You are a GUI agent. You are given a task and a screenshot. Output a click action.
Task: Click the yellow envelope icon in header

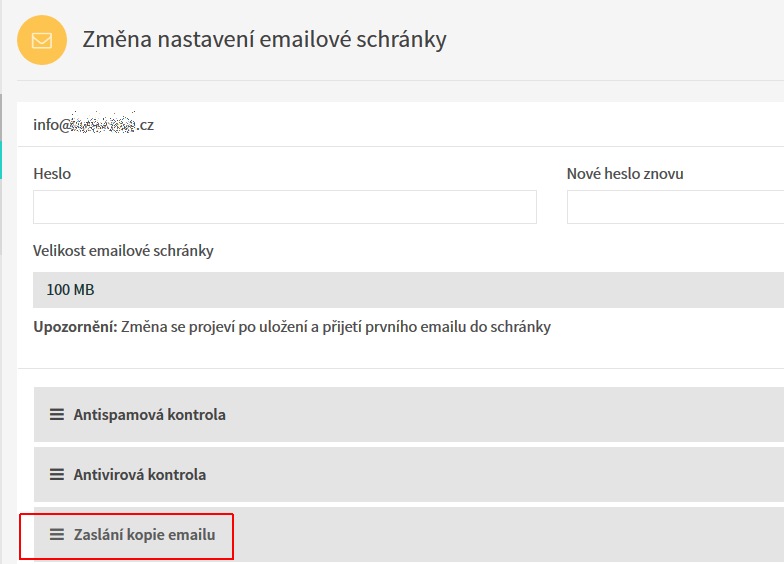(x=42, y=40)
